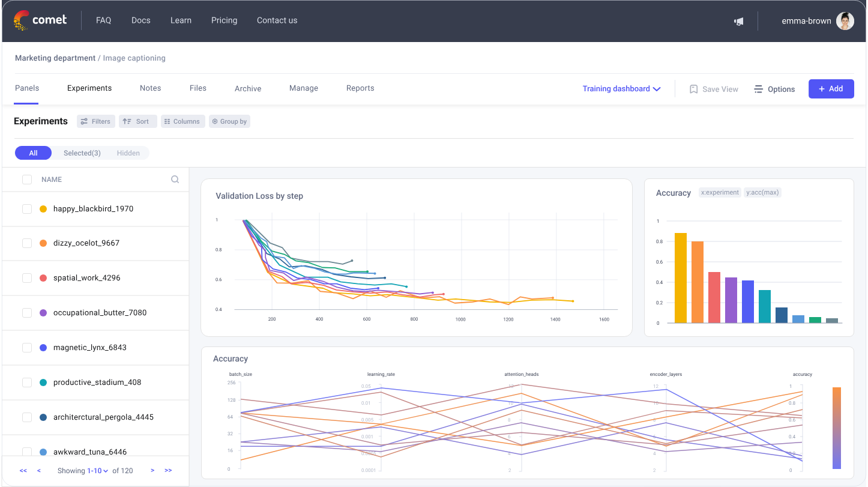Screen dimensions: 868x487
Task: Go to the next page of experiments
Action: [x=152, y=471]
